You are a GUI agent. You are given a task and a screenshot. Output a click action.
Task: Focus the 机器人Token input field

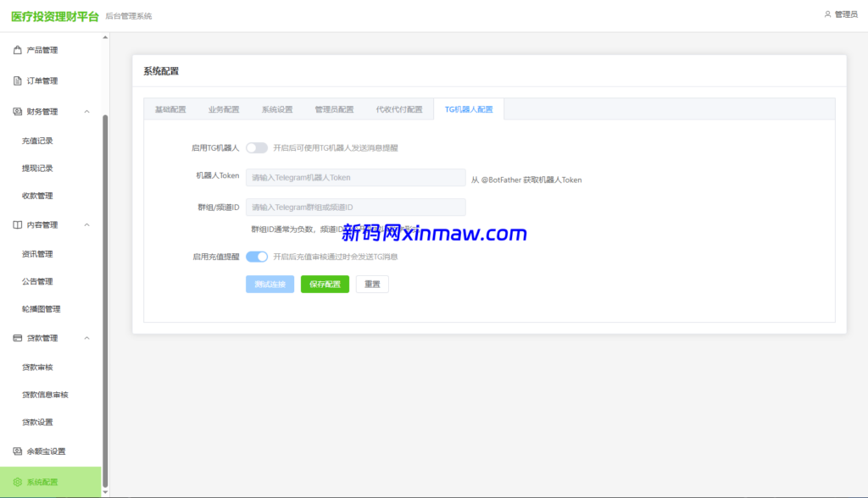355,178
